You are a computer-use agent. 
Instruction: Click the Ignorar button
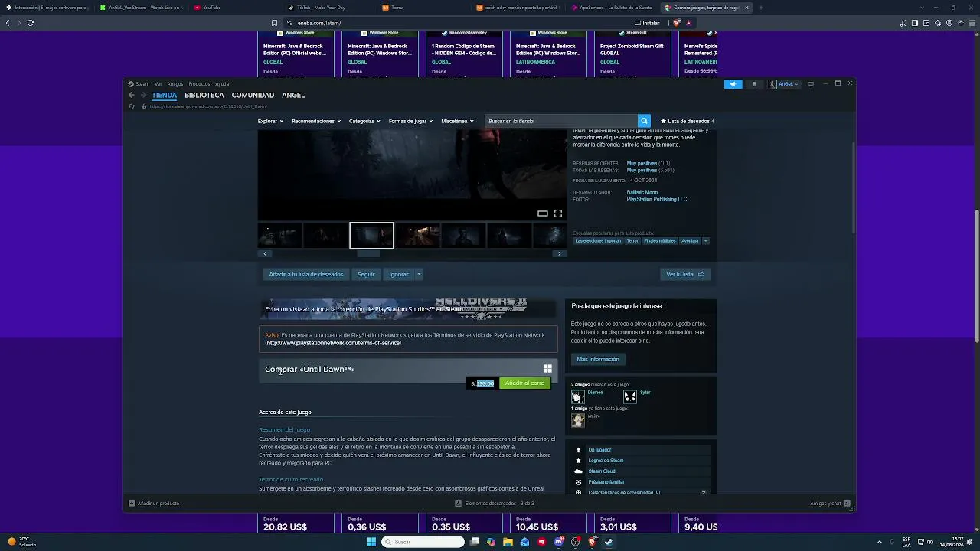[399, 274]
